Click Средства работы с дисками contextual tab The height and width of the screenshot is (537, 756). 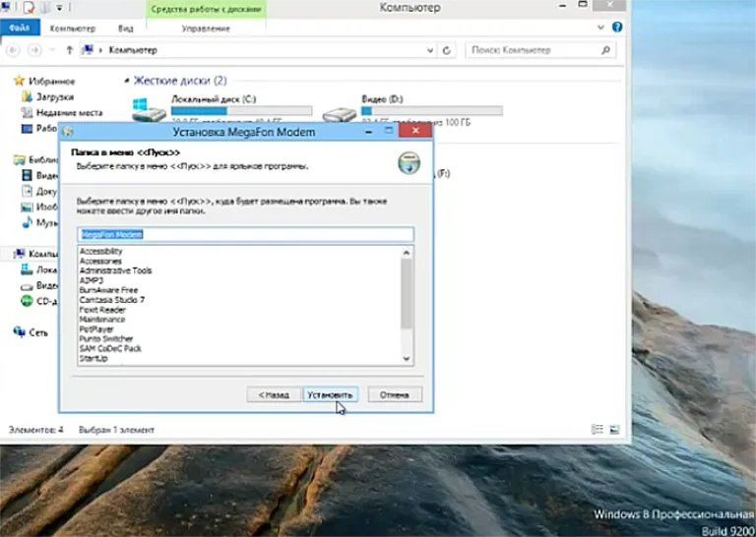[x=206, y=9]
